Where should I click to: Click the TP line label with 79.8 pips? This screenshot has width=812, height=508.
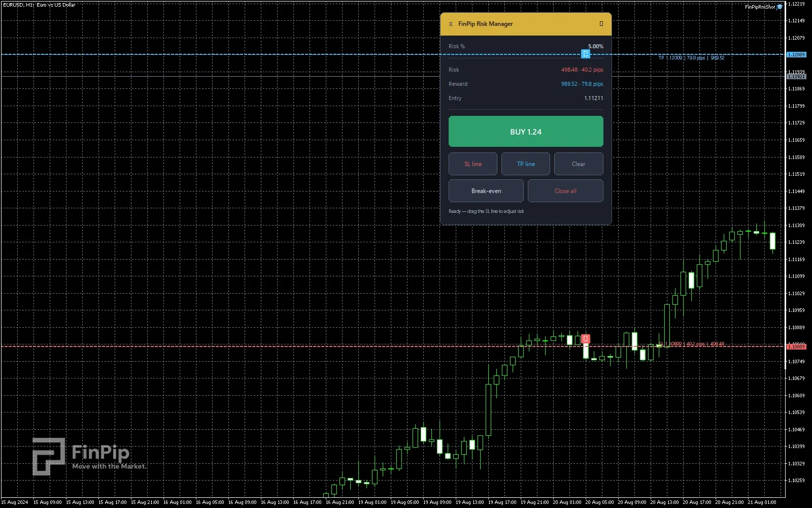tap(691, 58)
